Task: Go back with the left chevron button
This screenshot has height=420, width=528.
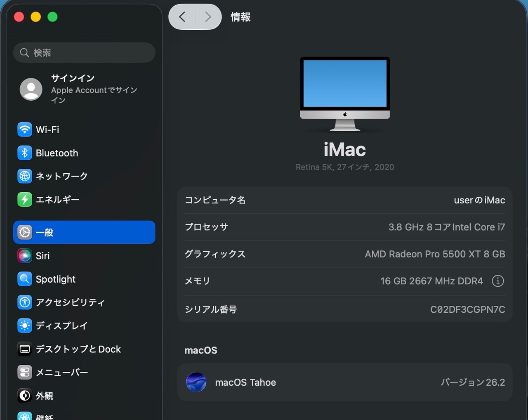Action: point(182,17)
